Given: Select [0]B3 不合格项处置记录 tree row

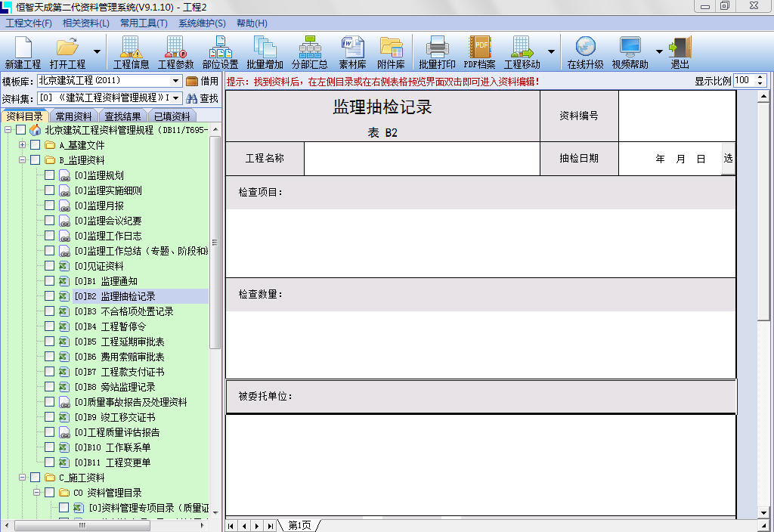Looking at the screenshot, I should tap(124, 311).
